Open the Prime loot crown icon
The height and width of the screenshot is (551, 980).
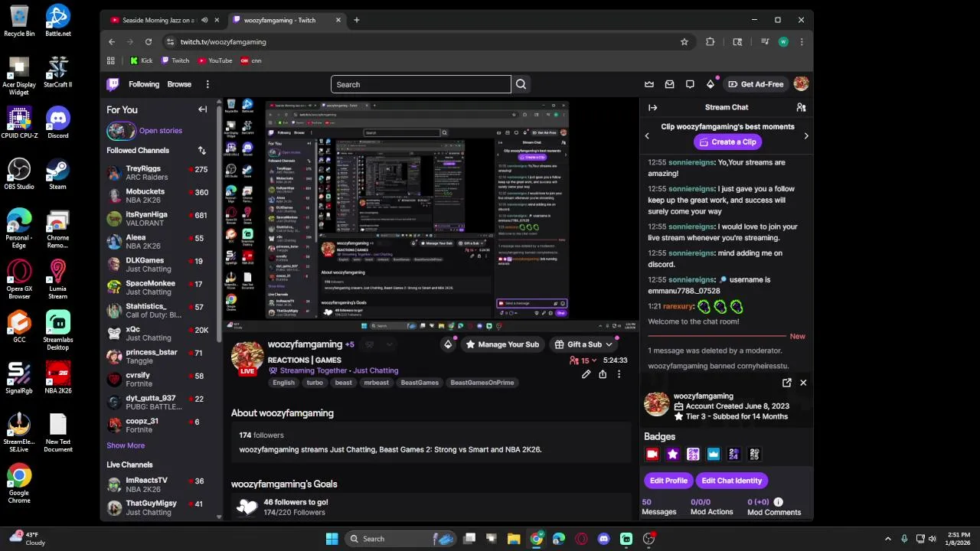click(x=649, y=84)
